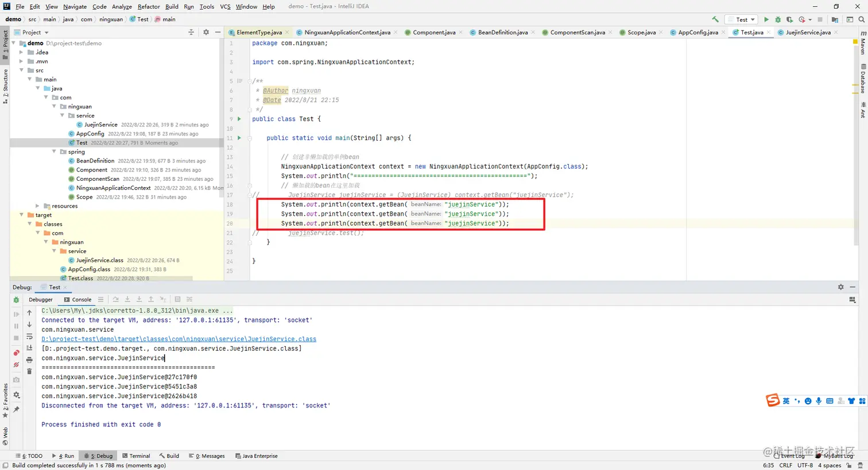Clear console with the trash icon
The image size is (868, 470).
click(x=29, y=371)
